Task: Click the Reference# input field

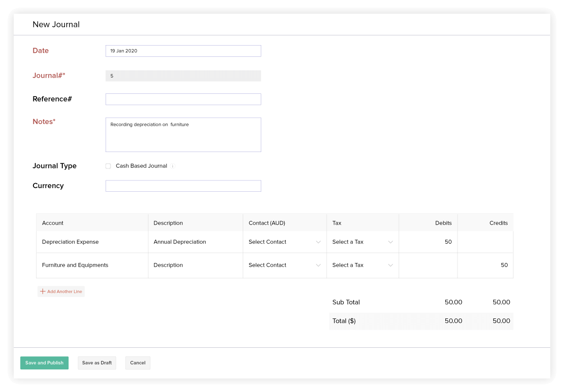Action: (x=183, y=99)
